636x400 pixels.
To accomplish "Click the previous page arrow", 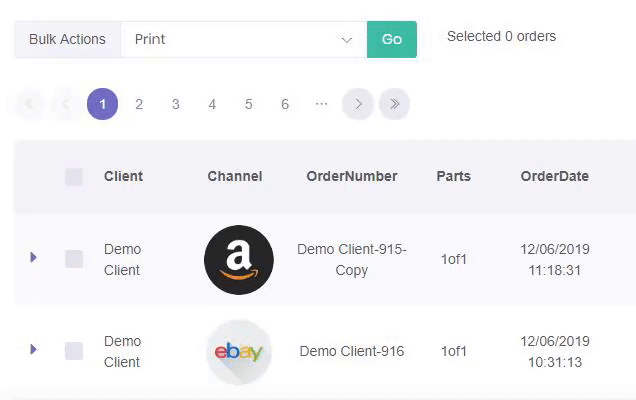I will coord(66,104).
